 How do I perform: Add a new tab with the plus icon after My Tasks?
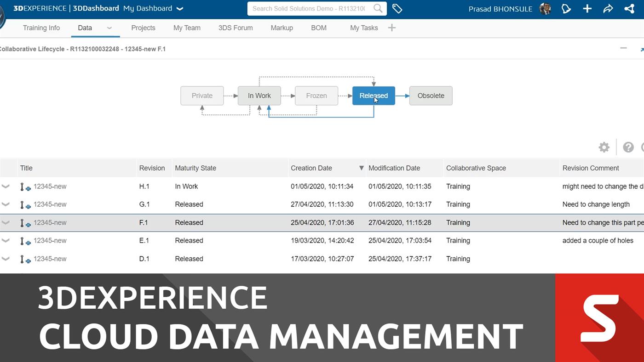(391, 28)
